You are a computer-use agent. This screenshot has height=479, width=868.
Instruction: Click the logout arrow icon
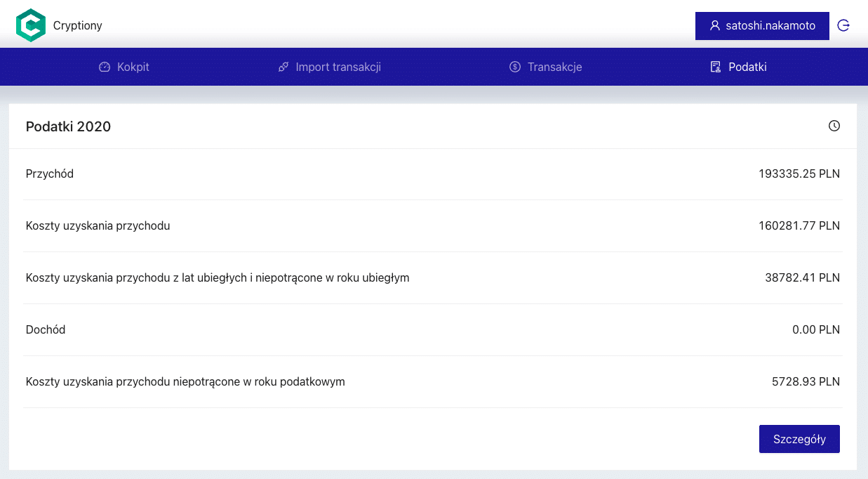tap(844, 25)
